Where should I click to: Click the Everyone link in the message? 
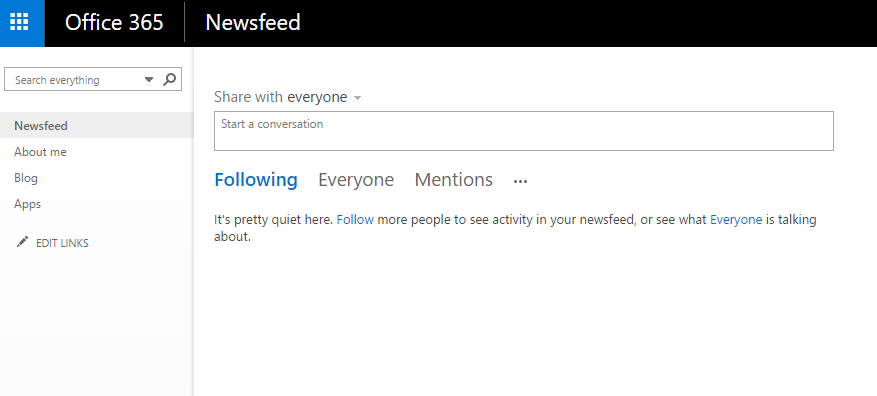[x=736, y=220]
